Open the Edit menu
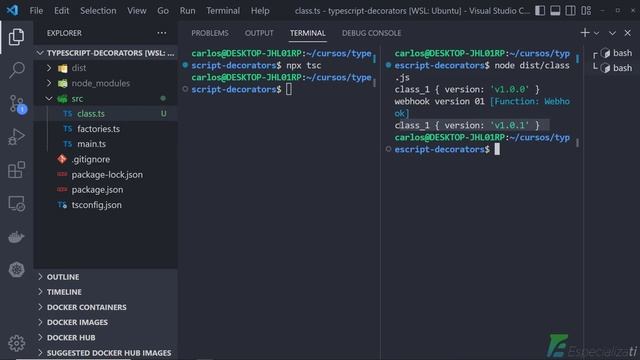The width and height of the screenshot is (640, 360). (x=62, y=11)
